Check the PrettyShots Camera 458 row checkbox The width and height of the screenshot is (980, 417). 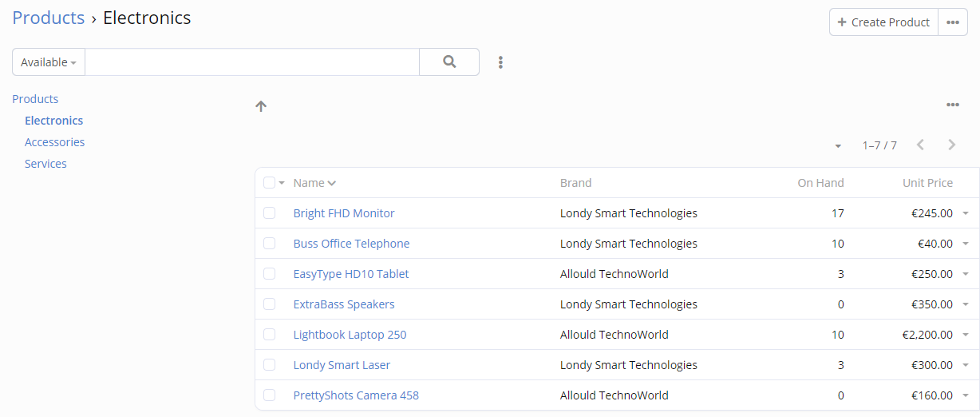269,395
